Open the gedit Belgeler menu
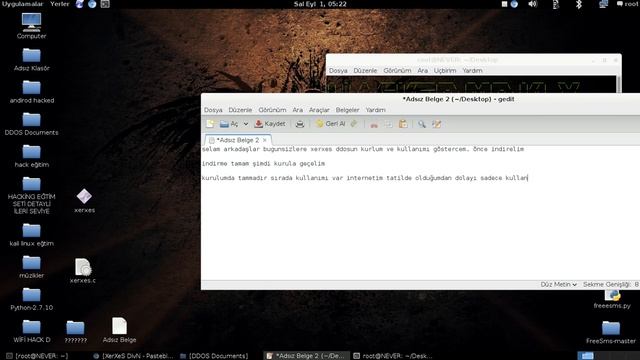Viewport: 640px width, 360px height. click(x=347, y=110)
